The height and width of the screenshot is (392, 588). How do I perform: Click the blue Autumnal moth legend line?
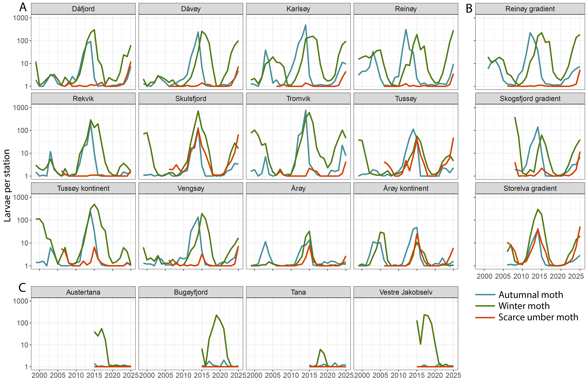pos(485,295)
